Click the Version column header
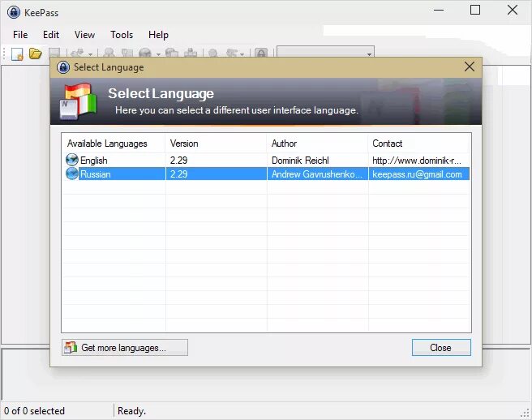The height and width of the screenshot is (420, 532). 216,144
